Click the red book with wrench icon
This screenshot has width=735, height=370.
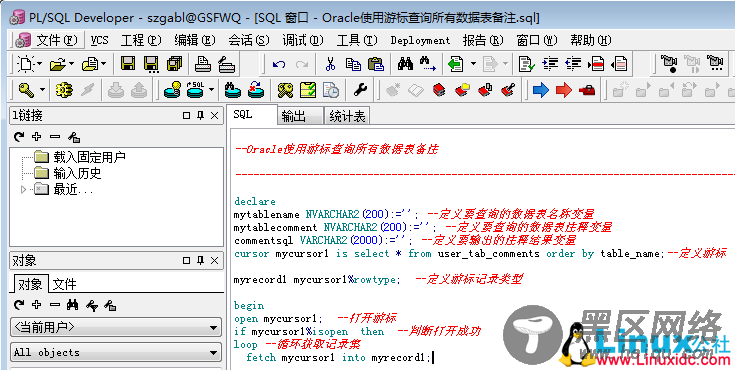[508, 90]
